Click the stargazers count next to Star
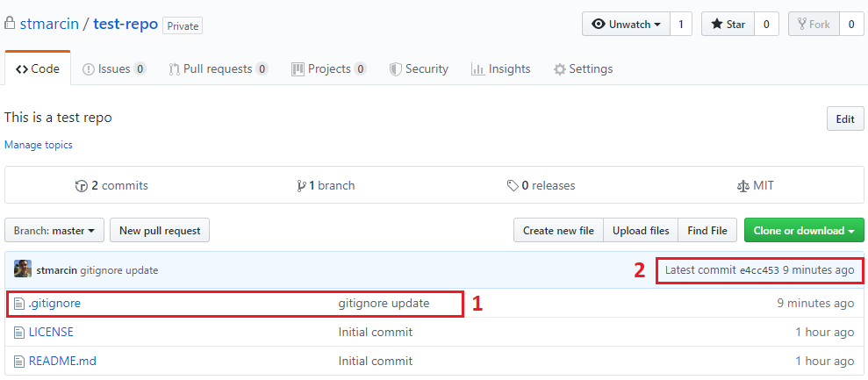The height and width of the screenshot is (380, 868). point(766,25)
